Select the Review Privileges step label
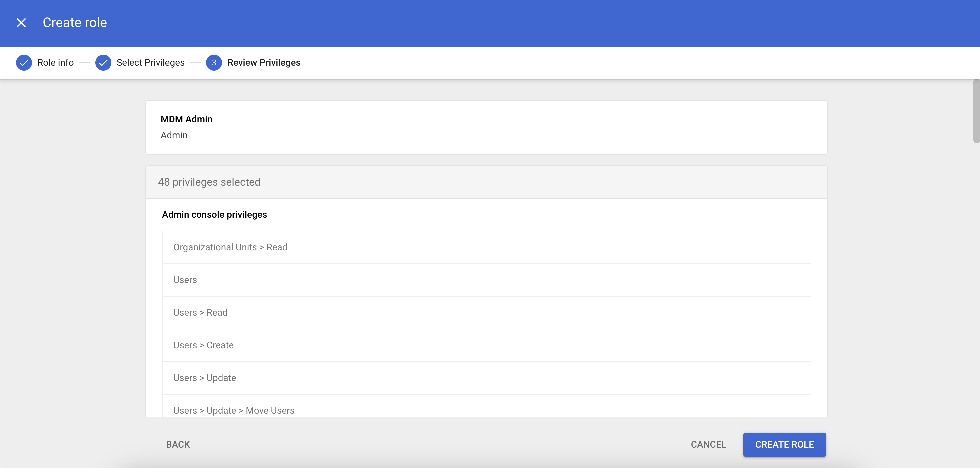 tap(264, 62)
